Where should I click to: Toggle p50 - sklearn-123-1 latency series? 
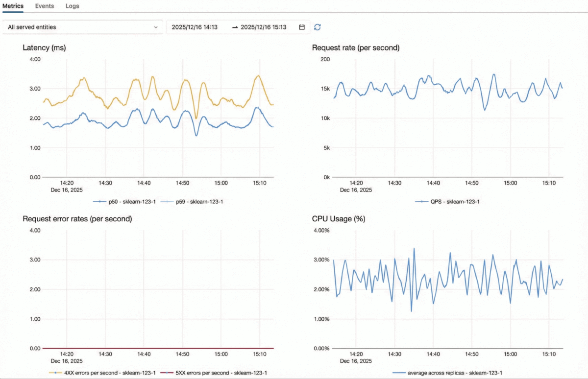pos(131,201)
